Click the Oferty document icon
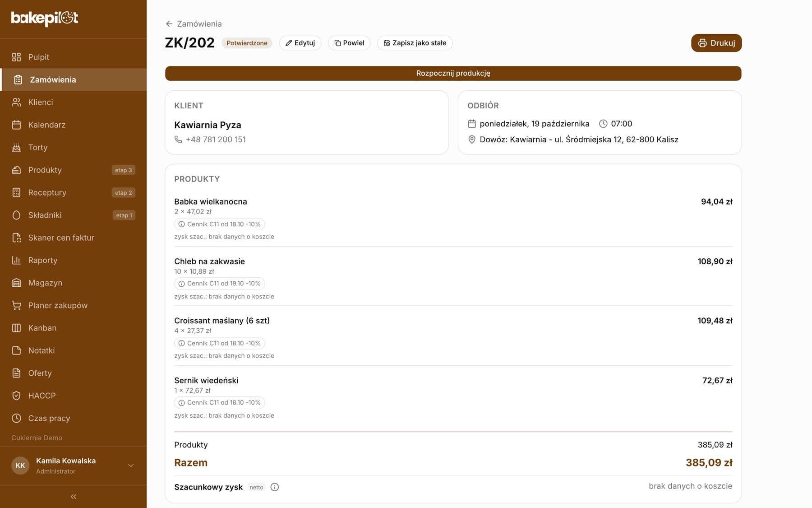 (17, 373)
